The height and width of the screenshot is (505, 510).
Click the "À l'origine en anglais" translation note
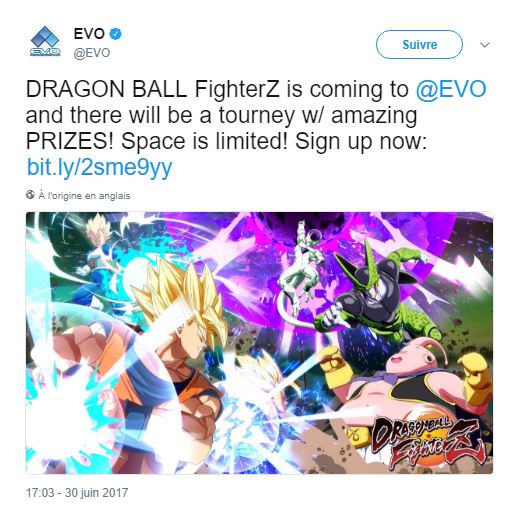tap(84, 195)
